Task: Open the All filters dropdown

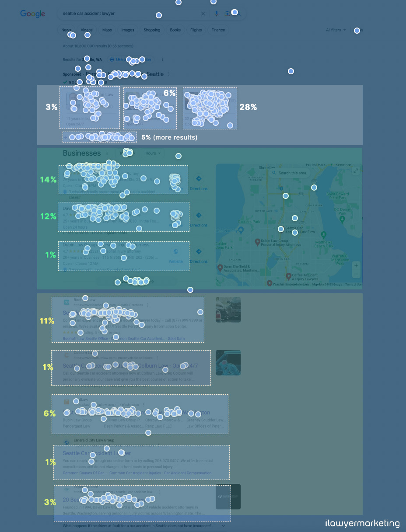Action: pos(336,30)
